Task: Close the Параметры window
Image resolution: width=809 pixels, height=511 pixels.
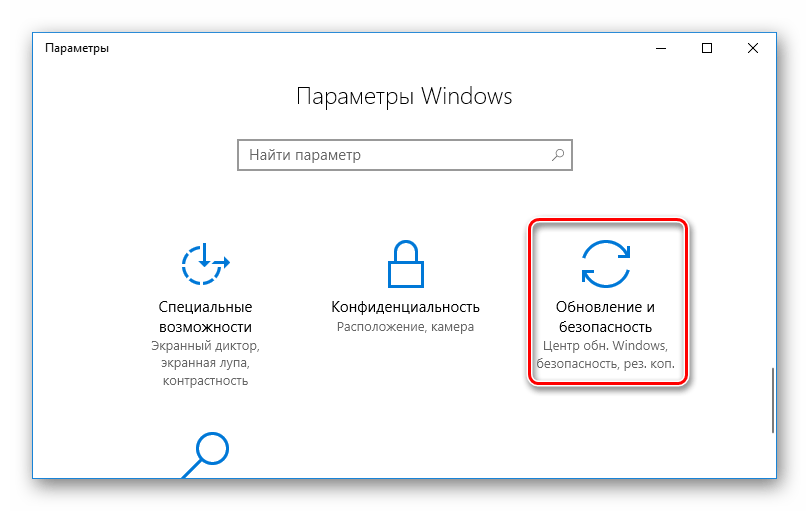Action: click(x=753, y=49)
